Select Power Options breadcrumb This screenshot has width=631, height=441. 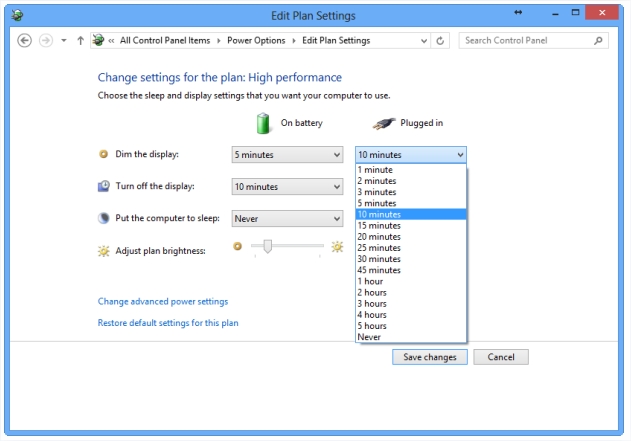(x=256, y=41)
